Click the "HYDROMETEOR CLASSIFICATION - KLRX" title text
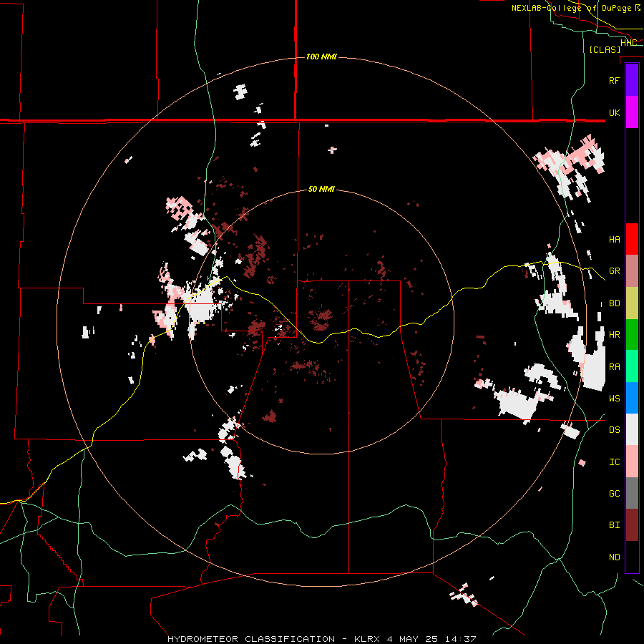644x644 pixels. click(x=273, y=639)
